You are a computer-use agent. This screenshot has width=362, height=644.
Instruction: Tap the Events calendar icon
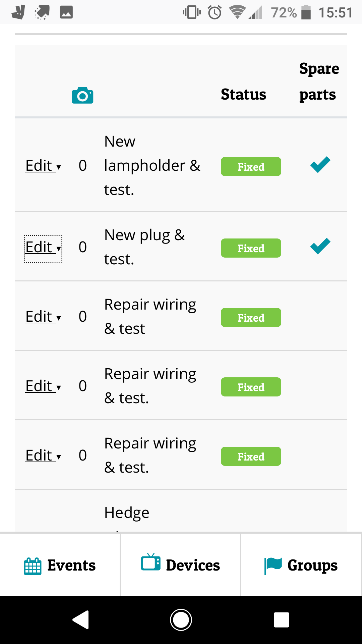point(33,566)
